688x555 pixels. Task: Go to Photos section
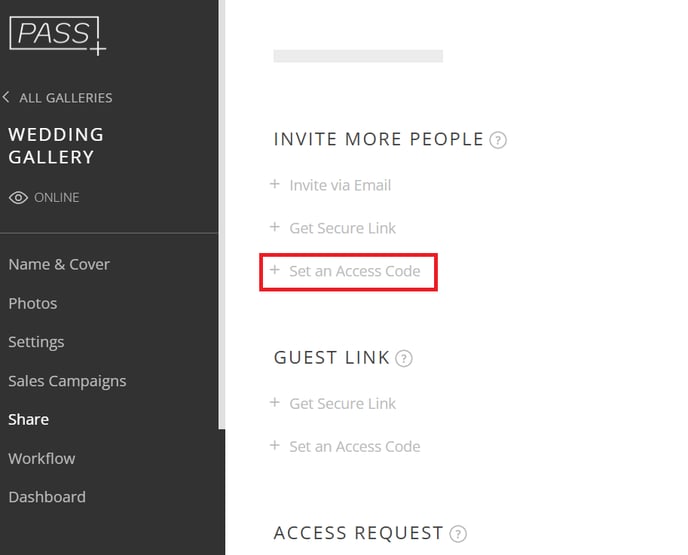(33, 304)
